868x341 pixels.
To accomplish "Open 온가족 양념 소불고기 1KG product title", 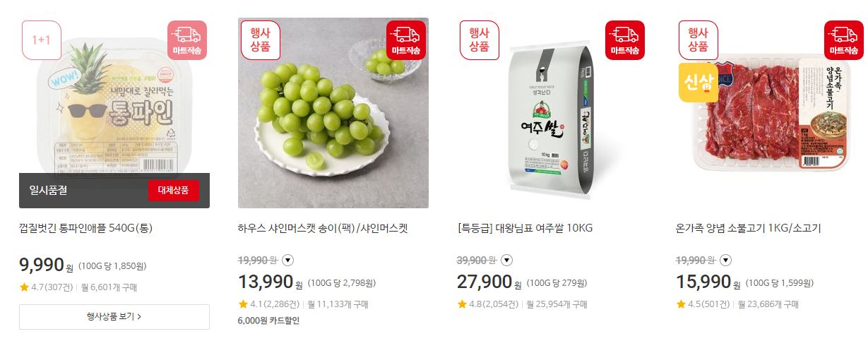I will click(x=748, y=228).
